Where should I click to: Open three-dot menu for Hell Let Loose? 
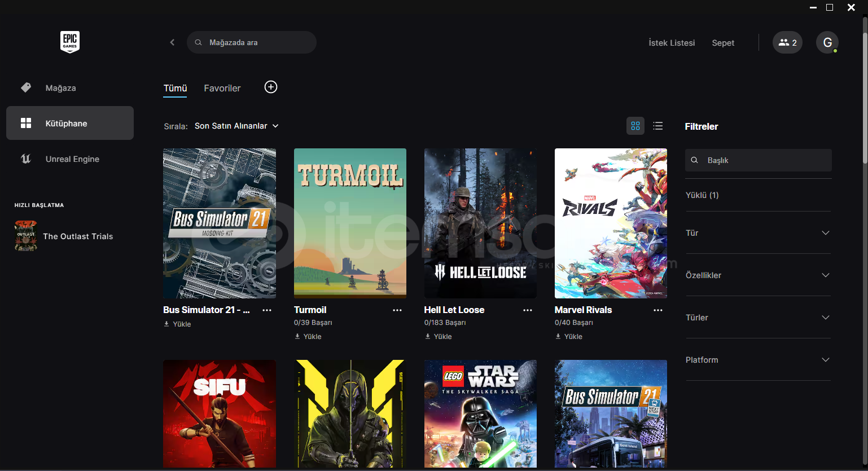[528, 310]
